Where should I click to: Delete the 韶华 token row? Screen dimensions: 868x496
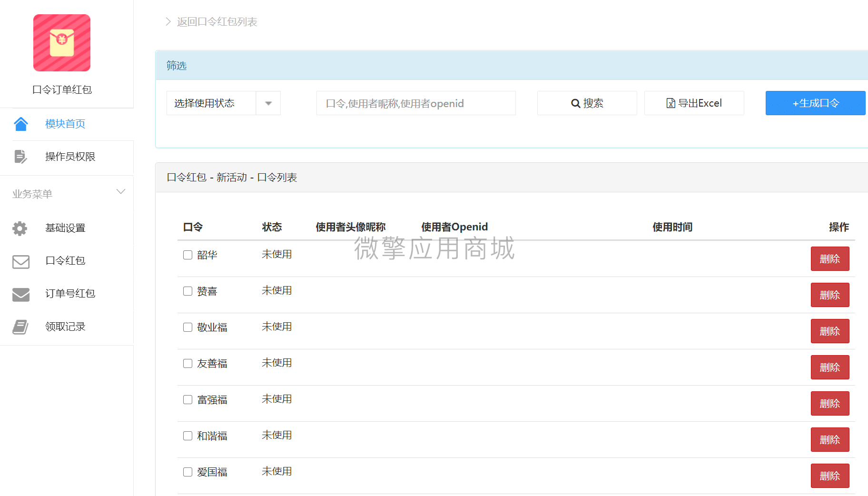[830, 259]
